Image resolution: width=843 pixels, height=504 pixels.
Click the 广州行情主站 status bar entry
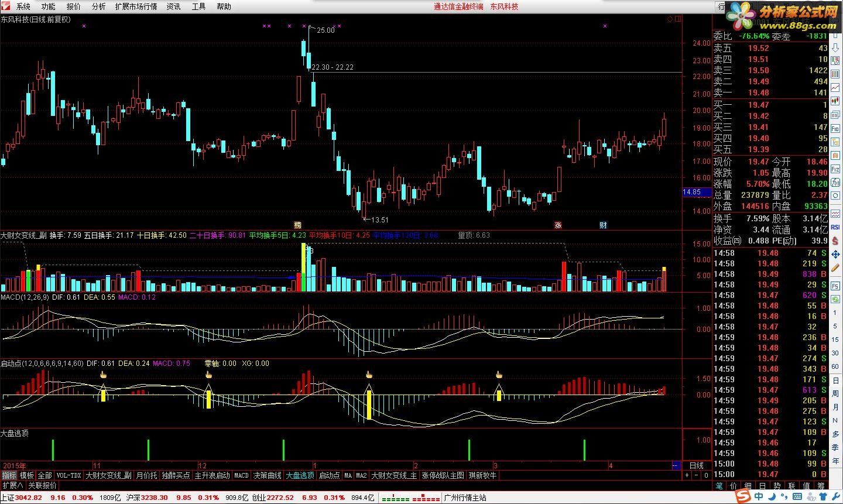click(x=465, y=498)
